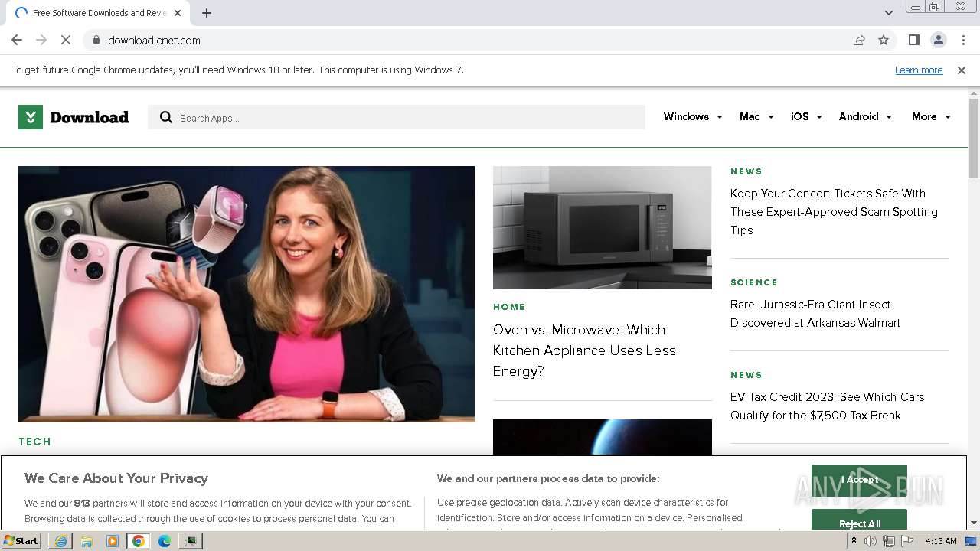Go back with the browser back arrow

pyautogui.click(x=17, y=40)
